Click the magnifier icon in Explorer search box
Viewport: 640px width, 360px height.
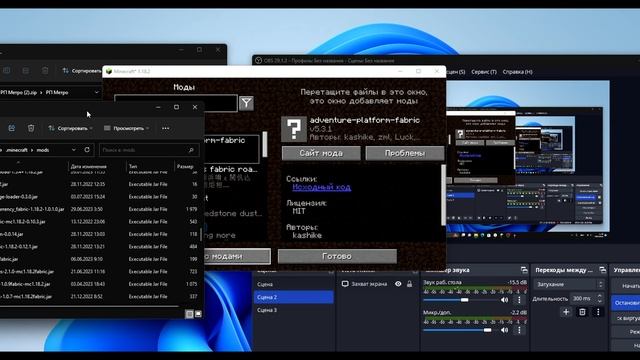coord(191,150)
